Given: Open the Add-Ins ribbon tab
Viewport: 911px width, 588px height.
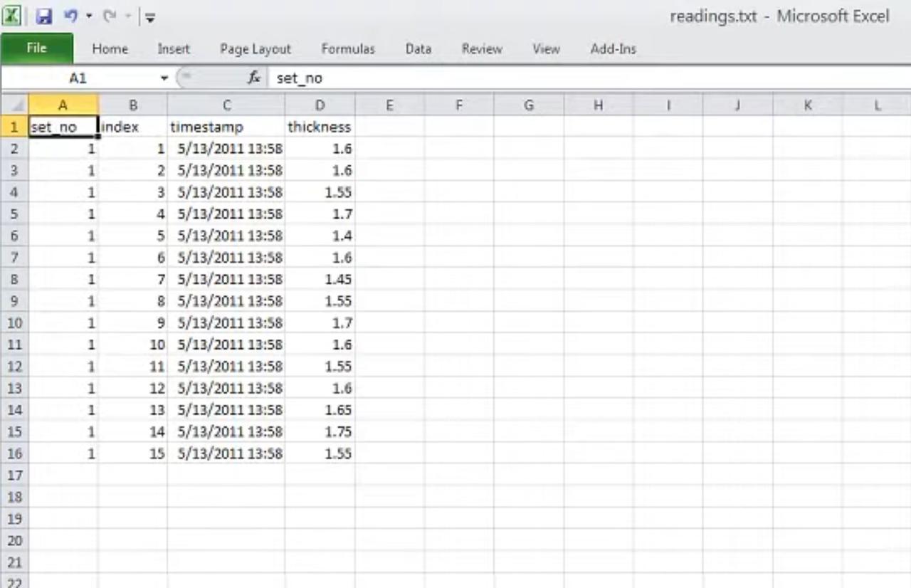Looking at the screenshot, I should pos(613,49).
